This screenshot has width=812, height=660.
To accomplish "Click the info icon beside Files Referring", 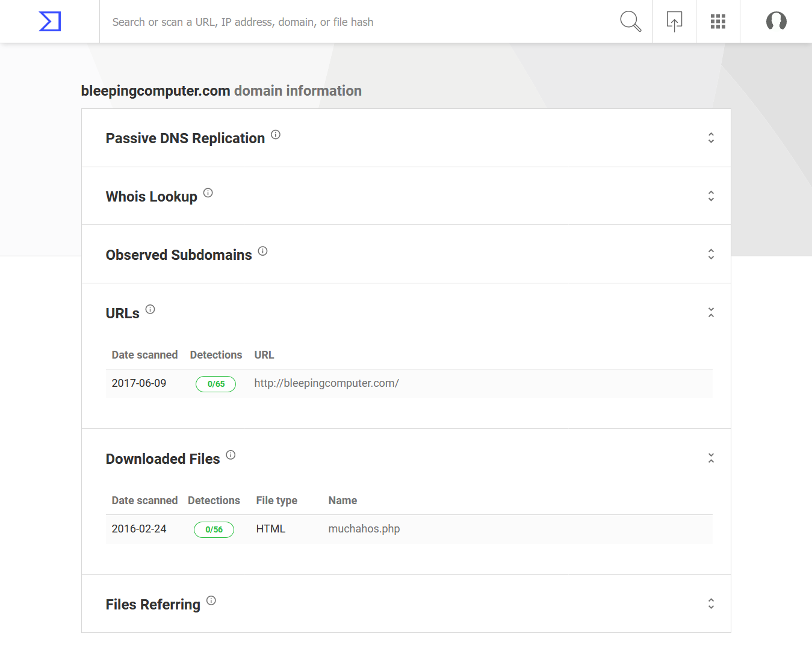I will click(211, 600).
